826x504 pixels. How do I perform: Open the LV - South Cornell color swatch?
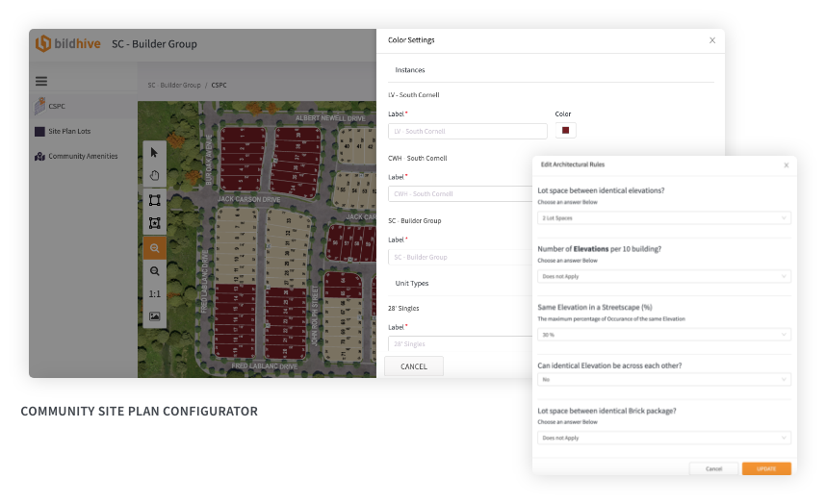coord(565,131)
